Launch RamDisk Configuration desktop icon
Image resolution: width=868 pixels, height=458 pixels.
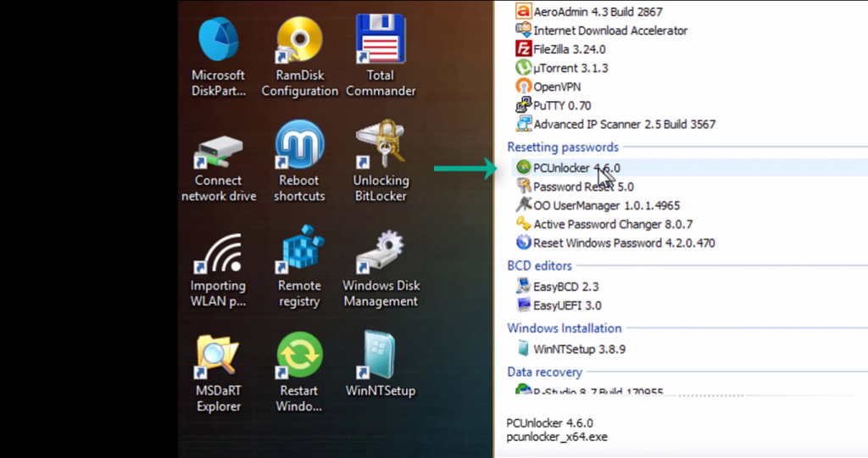click(299, 40)
